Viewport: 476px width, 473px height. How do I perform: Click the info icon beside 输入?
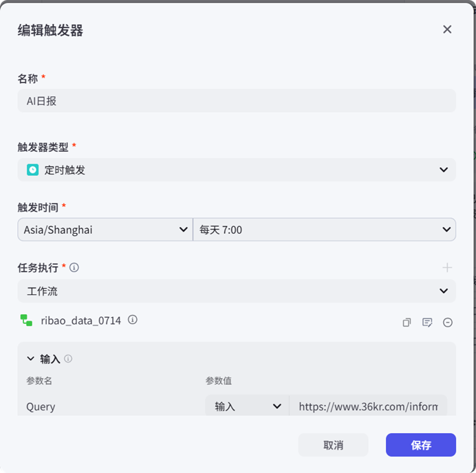click(x=68, y=359)
